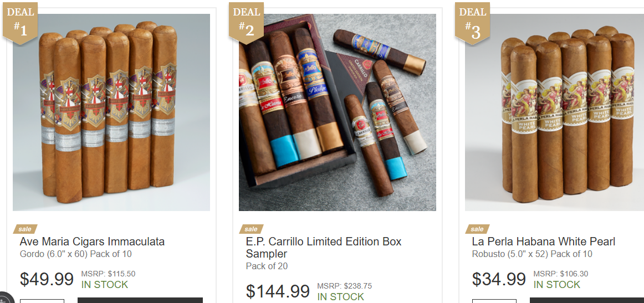
Task: Open the Ave Maria cigar bundle photo
Action: (x=111, y=112)
